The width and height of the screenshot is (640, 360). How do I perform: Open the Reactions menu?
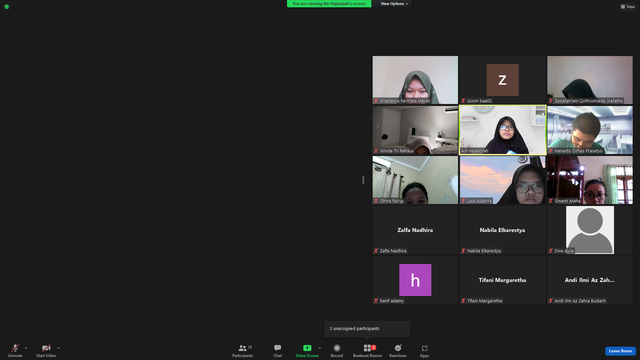398,350
